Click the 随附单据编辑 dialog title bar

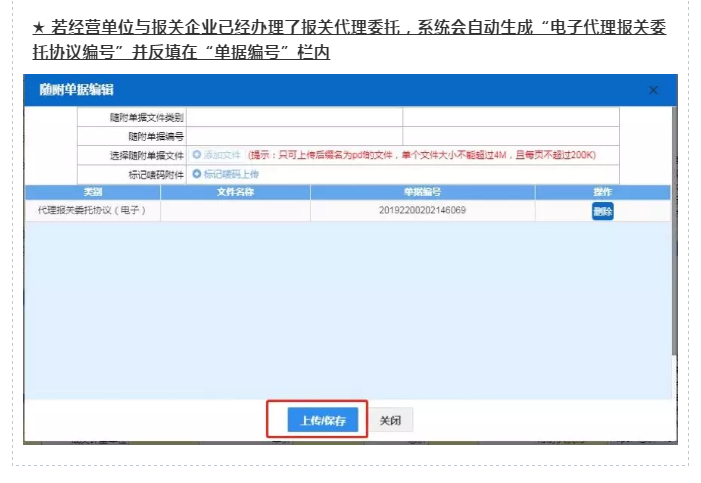coord(300,90)
